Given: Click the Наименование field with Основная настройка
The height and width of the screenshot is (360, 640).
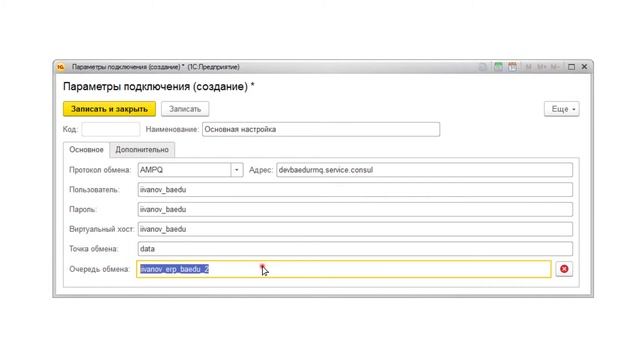Looking at the screenshot, I should [321, 129].
